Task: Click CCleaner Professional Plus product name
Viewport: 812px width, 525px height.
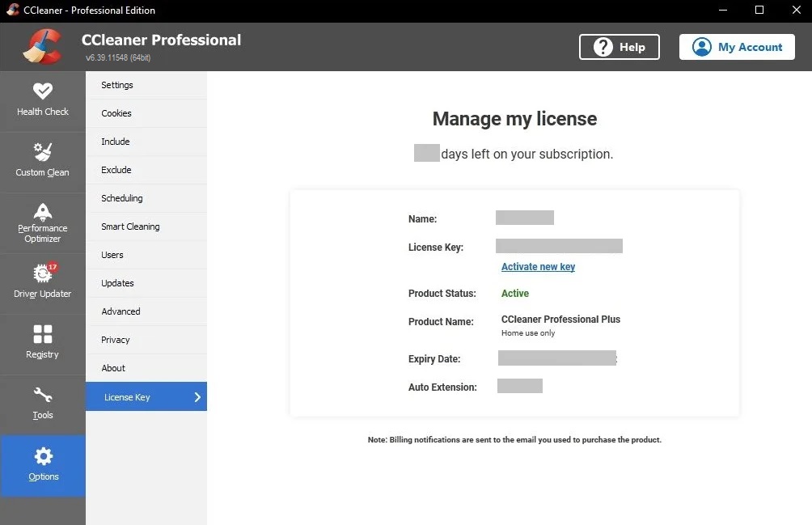Action: [x=560, y=320]
